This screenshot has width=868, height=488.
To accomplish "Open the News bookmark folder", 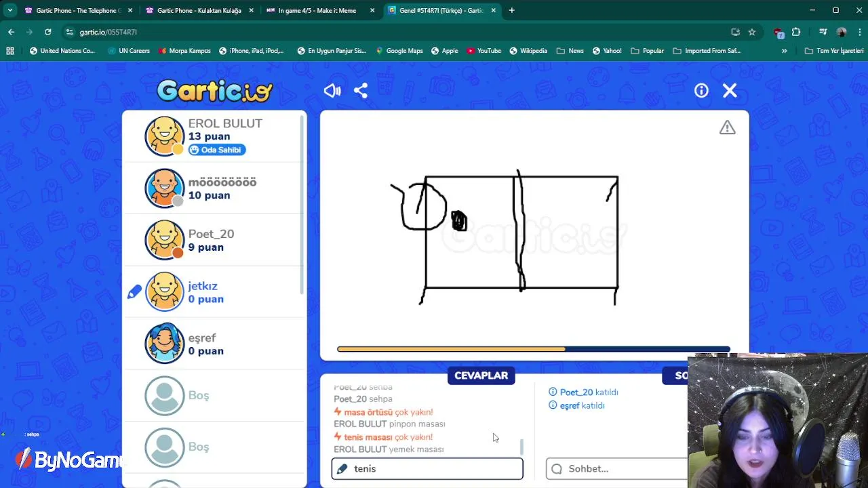I will point(570,51).
